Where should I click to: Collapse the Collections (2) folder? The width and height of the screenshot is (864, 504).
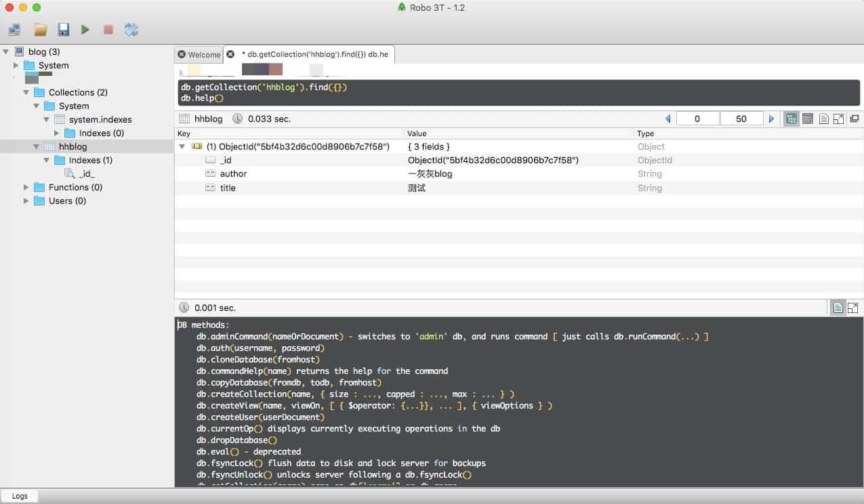coord(26,92)
